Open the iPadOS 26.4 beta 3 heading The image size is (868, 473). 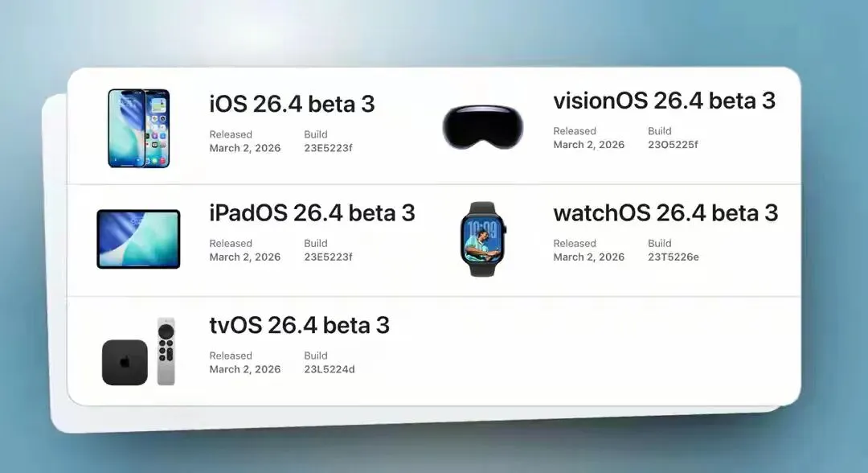312,213
